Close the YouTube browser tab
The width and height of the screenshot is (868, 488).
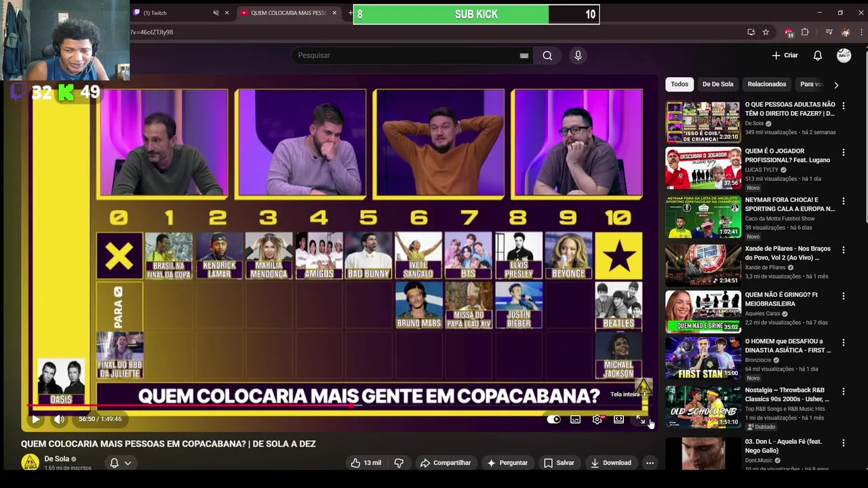coord(334,13)
